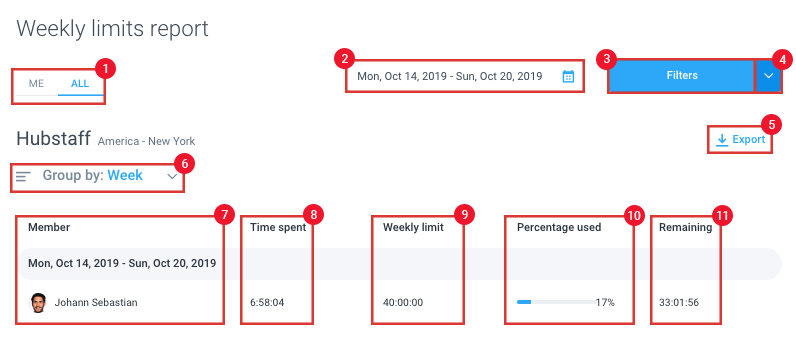
Task: Click the blue Filters button
Action: (682, 76)
